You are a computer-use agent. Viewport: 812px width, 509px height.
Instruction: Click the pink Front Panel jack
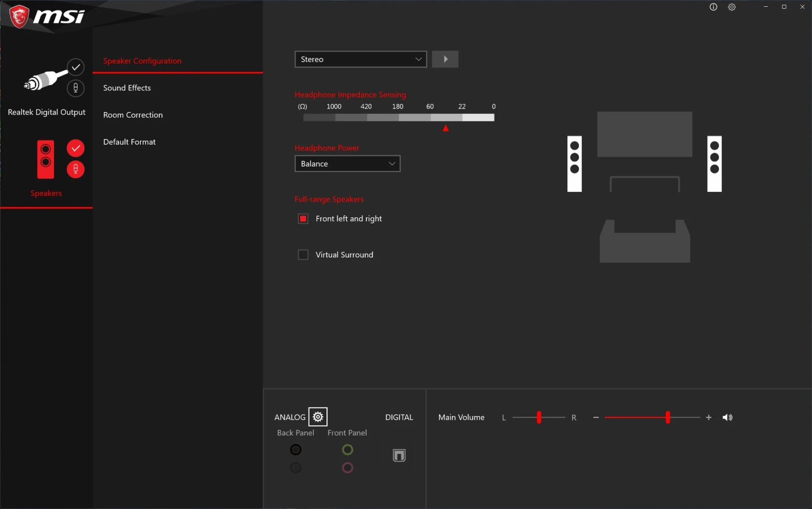click(348, 468)
